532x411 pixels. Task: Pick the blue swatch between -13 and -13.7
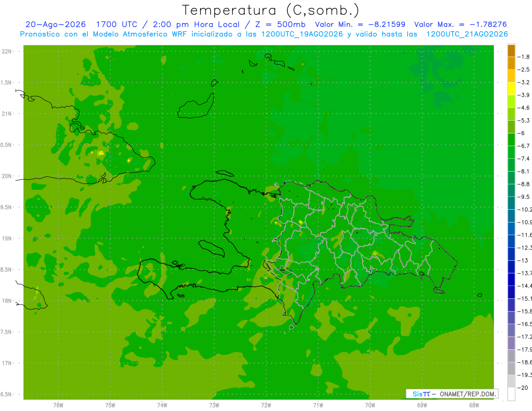(511, 267)
